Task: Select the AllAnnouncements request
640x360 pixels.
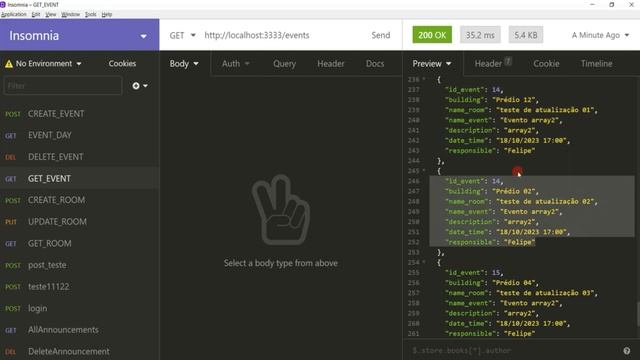Action: [80, 330]
